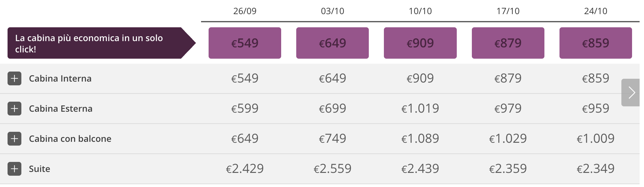This screenshot has width=644, height=187.
Task: Select the €549 cheapest cabin button
Action: pyautogui.click(x=245, y=43)
